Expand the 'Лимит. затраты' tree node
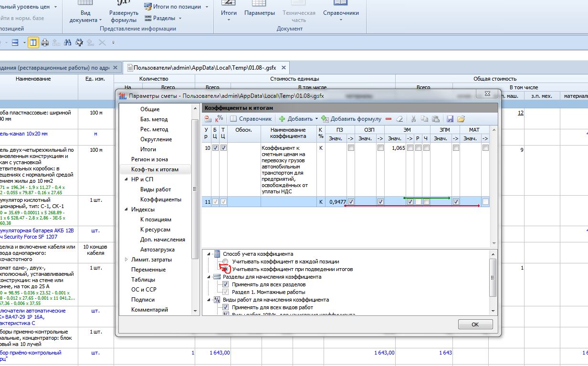 126,260
